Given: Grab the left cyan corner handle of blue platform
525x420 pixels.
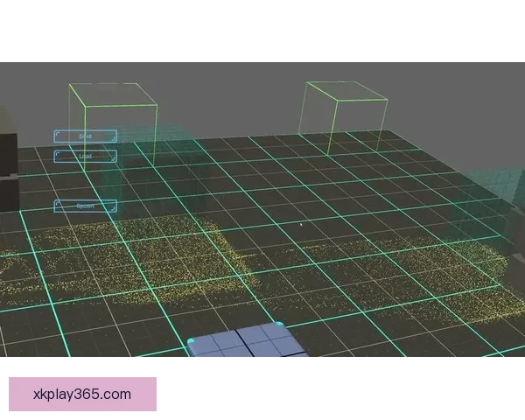Looking at the screenshot, I should tap(191, 340).
